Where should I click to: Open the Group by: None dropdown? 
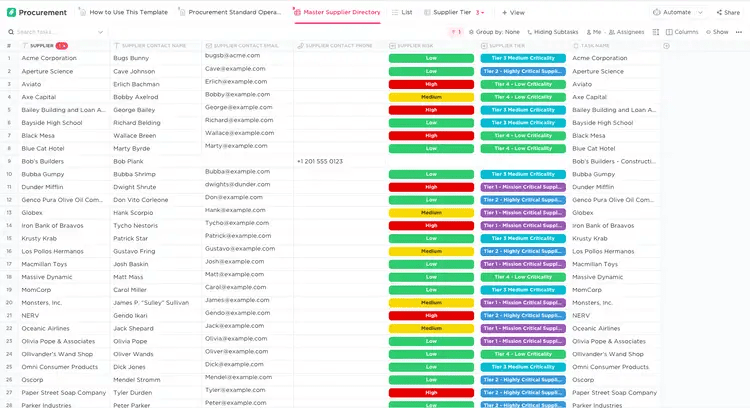(x=494, y=32)
